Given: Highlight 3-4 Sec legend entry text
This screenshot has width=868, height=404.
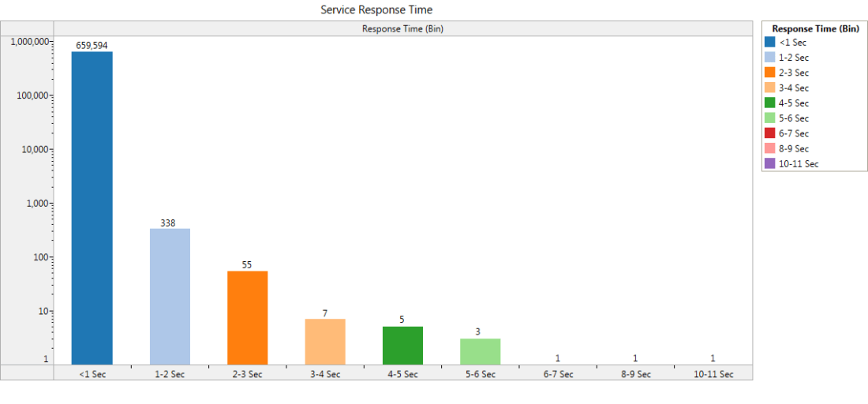Looking at the screenshot, I should pyautogui.click(x=793, y=88).
